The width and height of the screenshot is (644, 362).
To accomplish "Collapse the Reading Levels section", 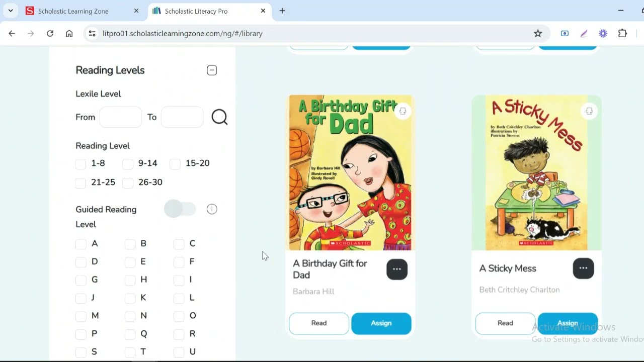I will point(212,70).
